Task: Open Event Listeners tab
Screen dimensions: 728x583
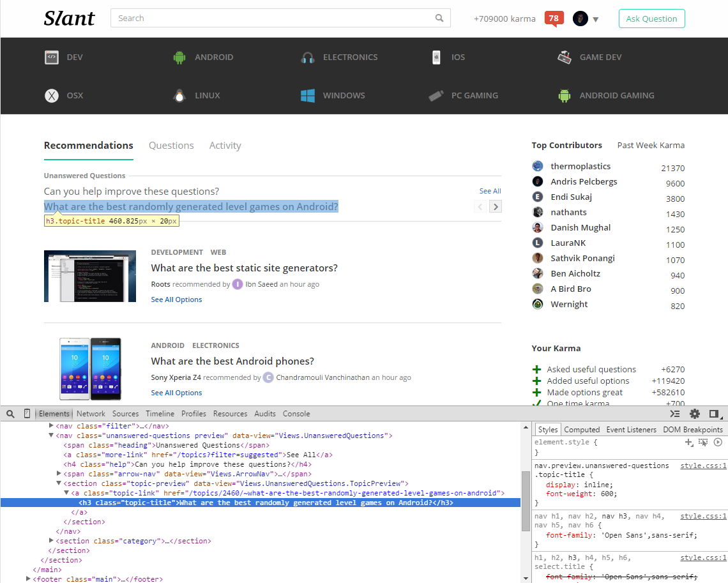Action: click(632, 430)
